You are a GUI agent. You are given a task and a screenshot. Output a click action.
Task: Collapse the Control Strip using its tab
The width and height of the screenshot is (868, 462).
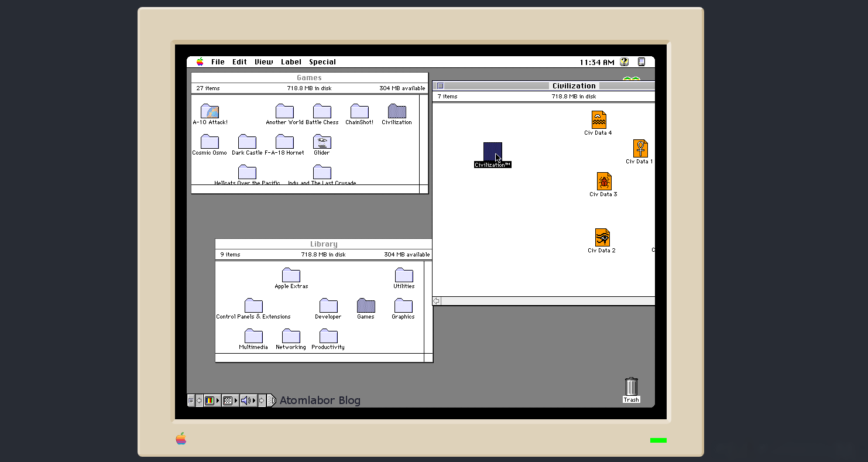pyautogui.click(x=271, y=401)
